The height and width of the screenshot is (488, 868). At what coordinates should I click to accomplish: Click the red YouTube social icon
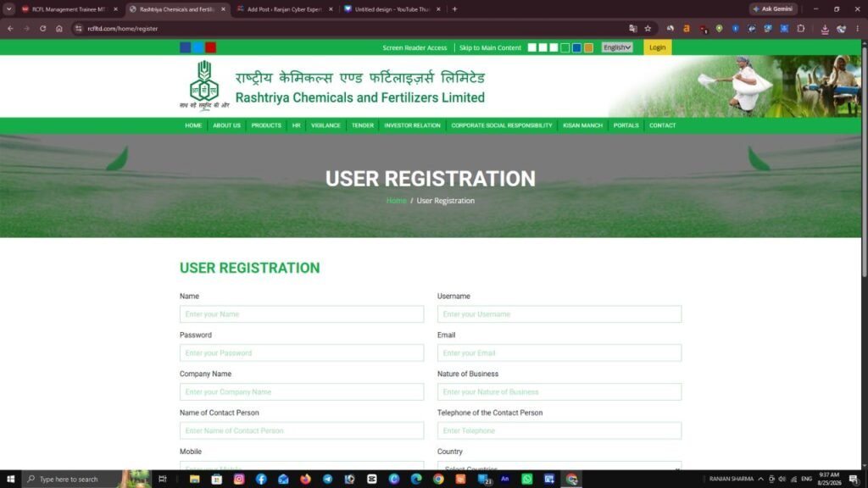(210, 47)
